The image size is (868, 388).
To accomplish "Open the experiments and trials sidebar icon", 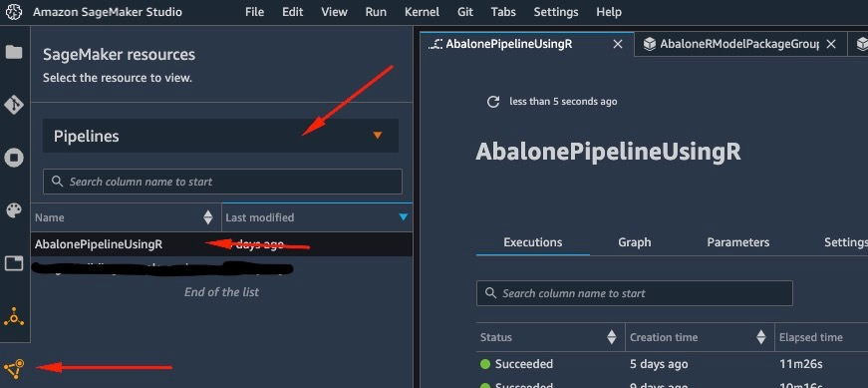I will (x=14, y=316).
